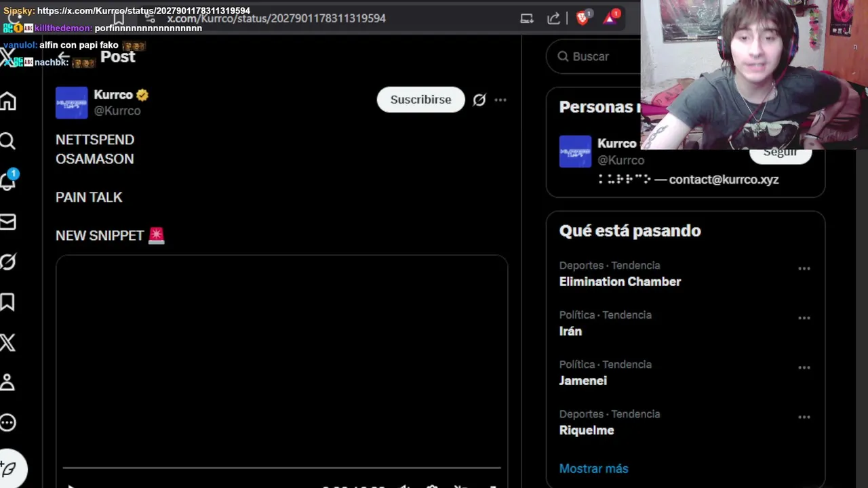868x488 pixels.
Task: Click the Suscribirse button
Action: pos(420,100)
